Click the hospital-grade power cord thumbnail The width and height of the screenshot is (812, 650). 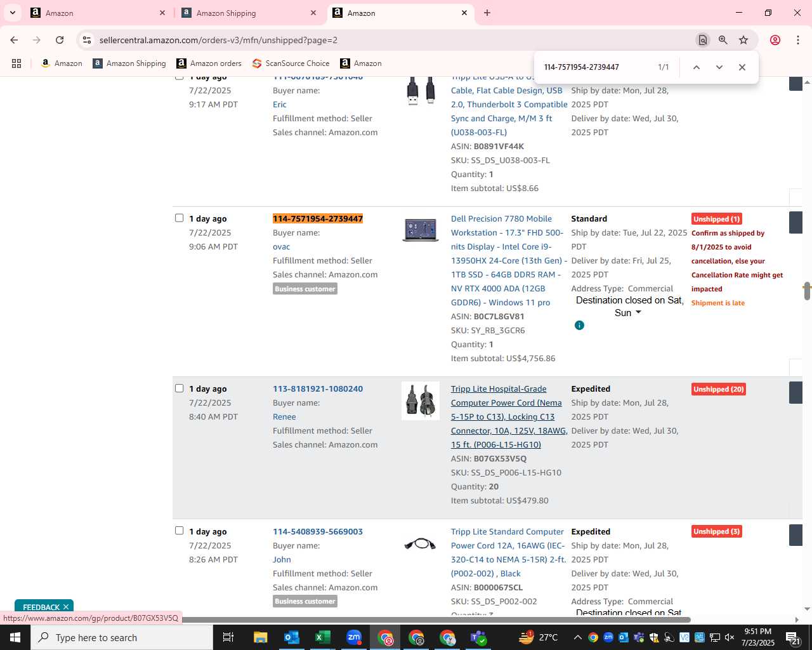[x=420, y=401]
